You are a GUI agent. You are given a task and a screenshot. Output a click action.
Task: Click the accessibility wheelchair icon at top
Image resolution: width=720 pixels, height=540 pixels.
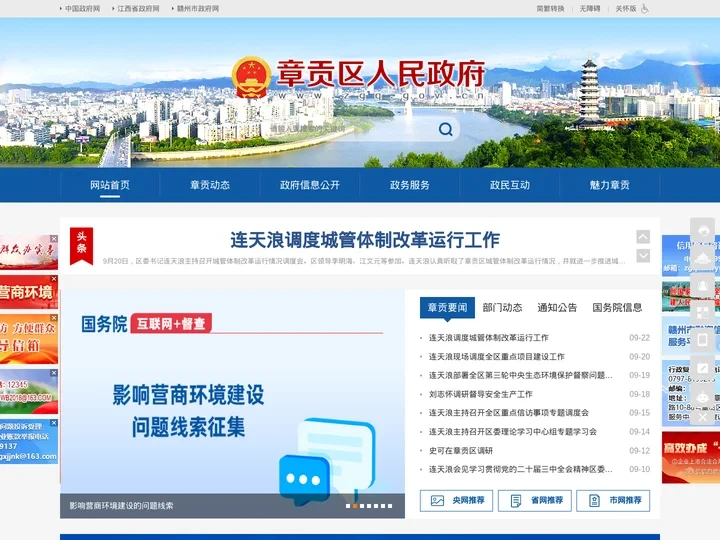(x=645, y=9)
